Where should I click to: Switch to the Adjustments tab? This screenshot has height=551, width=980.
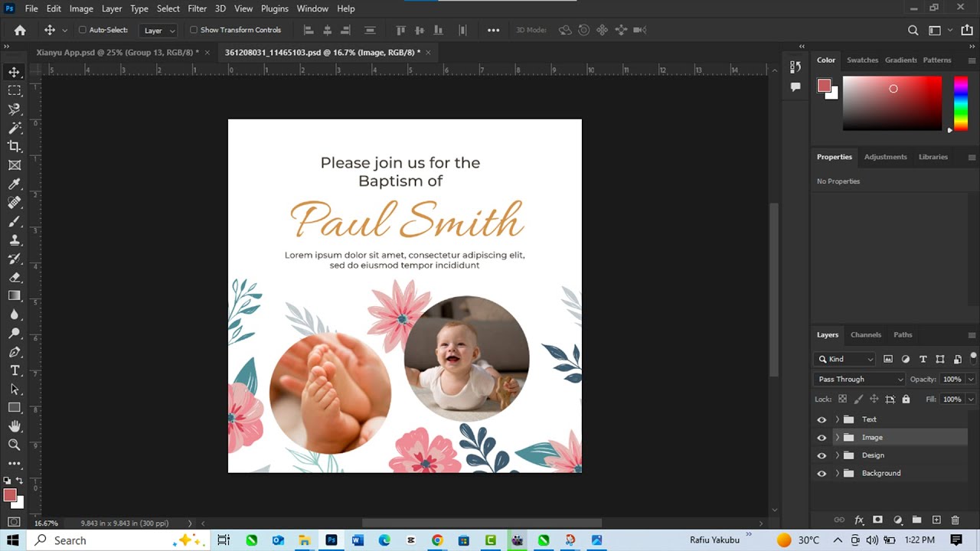[x=885, y=157]
